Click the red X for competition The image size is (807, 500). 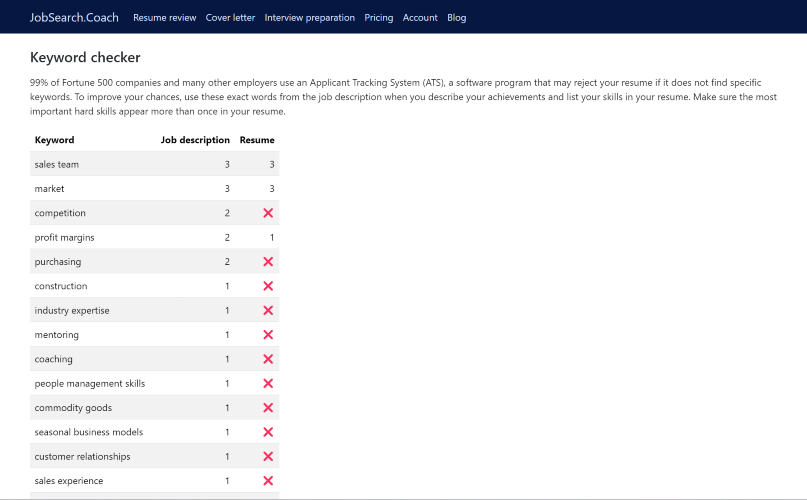[x=268, y=213]
